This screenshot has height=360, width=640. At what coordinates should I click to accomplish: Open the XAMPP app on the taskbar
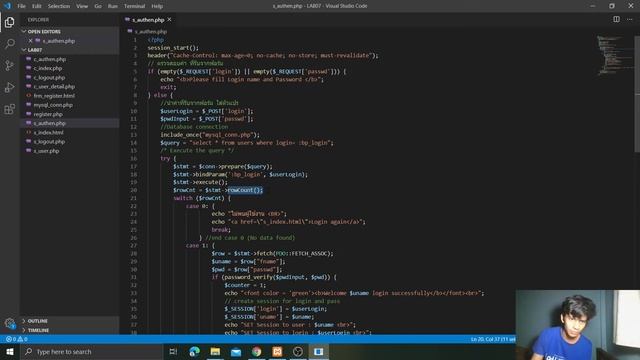277,351
